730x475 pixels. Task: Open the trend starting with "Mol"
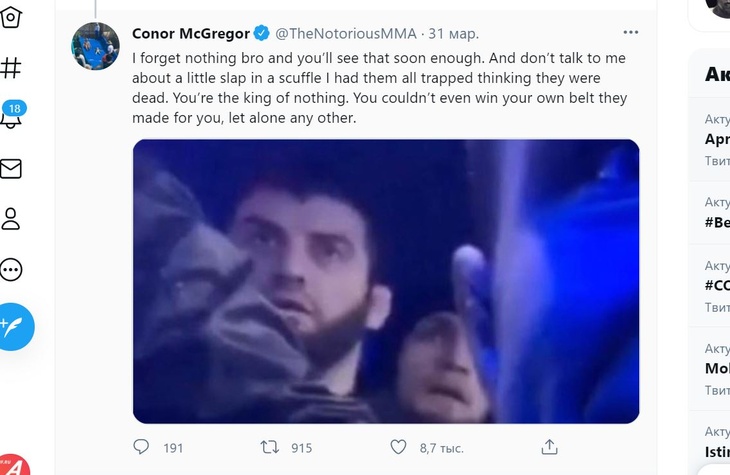[717, 368]
